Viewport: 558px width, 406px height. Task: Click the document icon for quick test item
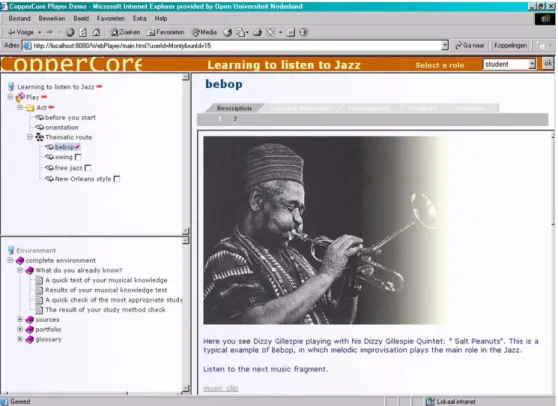click(x=39, y=280)
